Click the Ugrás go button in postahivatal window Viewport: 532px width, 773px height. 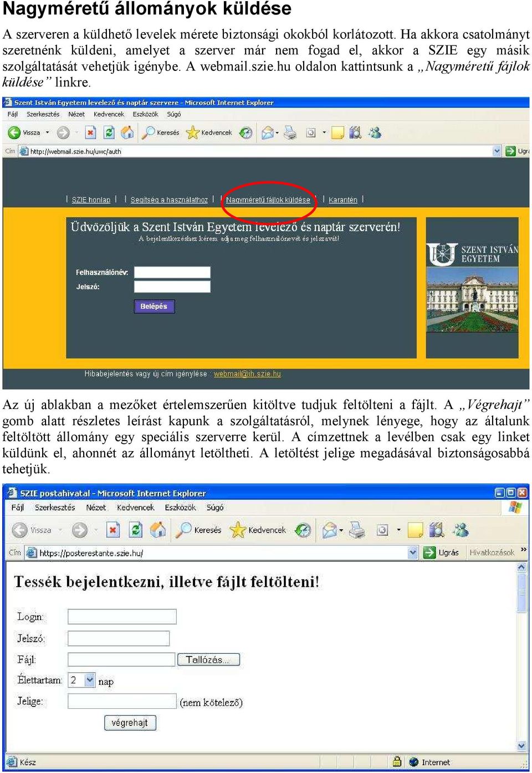(442, 552)
